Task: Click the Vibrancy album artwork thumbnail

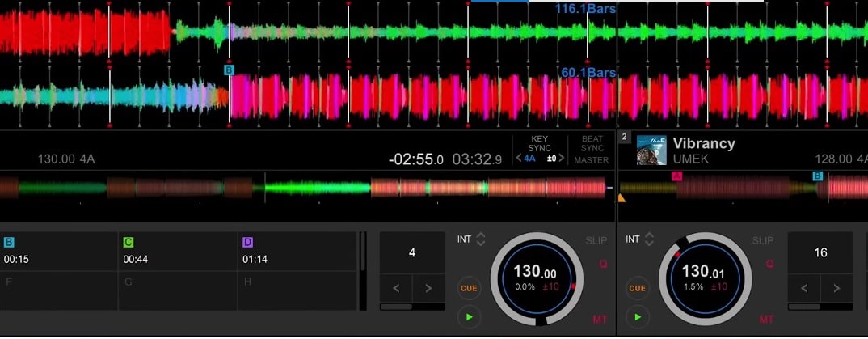Action: click(651, 150)
